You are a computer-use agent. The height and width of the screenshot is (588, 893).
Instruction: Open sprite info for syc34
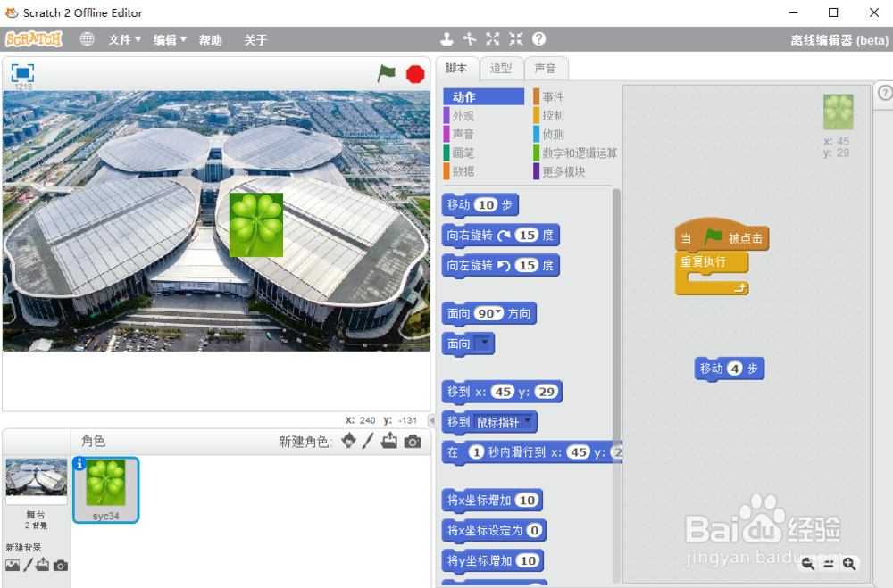tap(79, 464)
